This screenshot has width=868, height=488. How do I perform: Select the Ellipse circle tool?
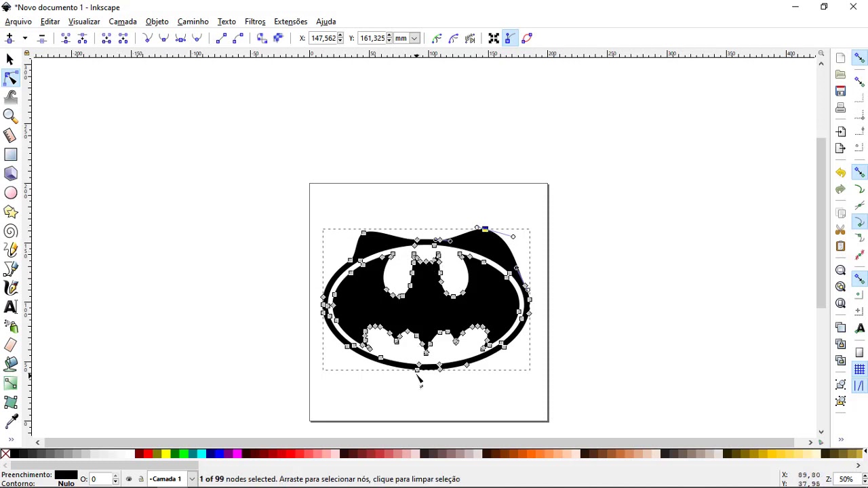[10, 193]
